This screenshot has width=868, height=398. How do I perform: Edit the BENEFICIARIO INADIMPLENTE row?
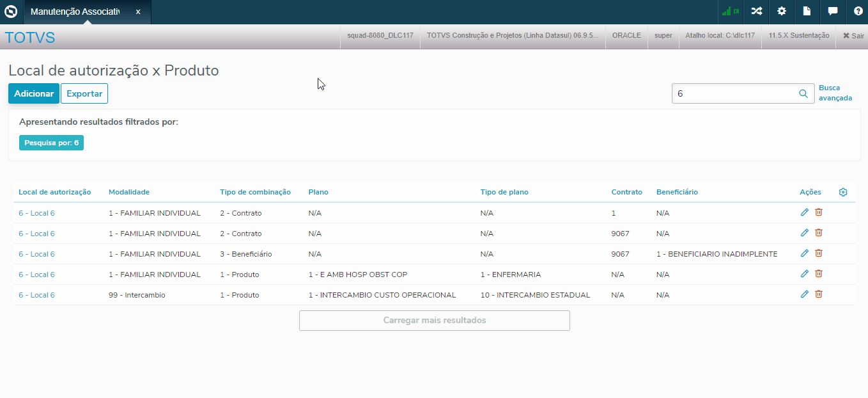pos(805,253)
